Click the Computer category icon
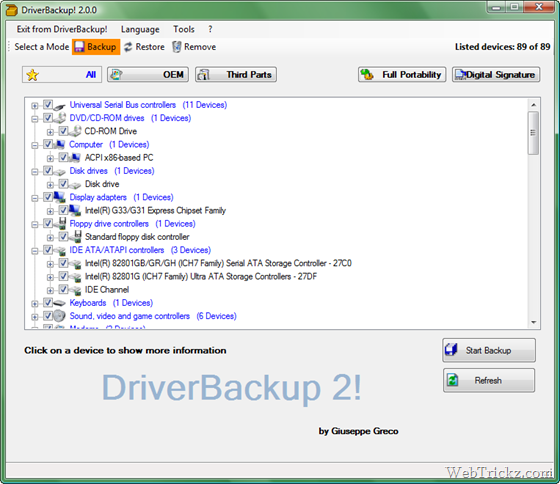 (60, 144)
